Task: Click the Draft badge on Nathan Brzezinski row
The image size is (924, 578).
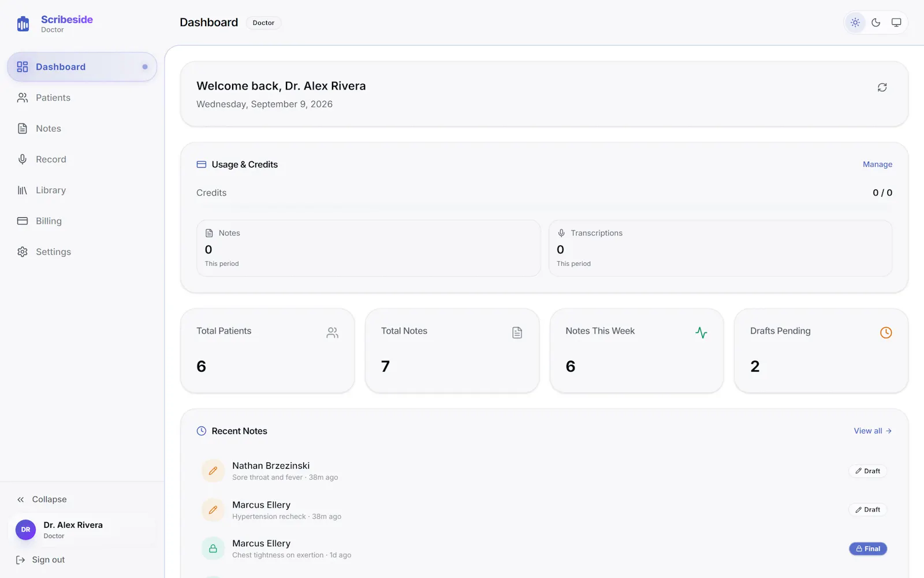Action: pos(867,471)
